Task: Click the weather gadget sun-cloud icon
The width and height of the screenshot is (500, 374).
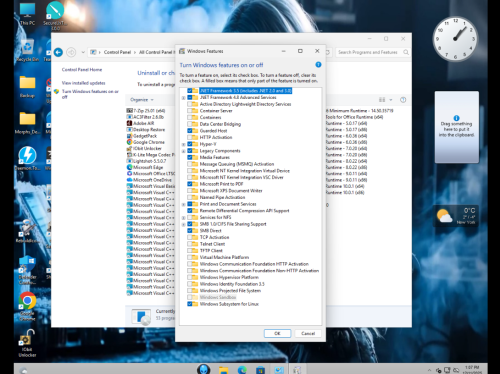Action: tap(445, 216)
